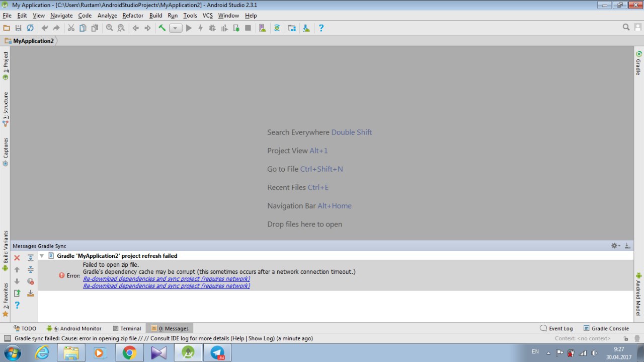Click the Copy icon in the toolbar
The width and height of the screenshot is (644, 362).
pos(83,28)
